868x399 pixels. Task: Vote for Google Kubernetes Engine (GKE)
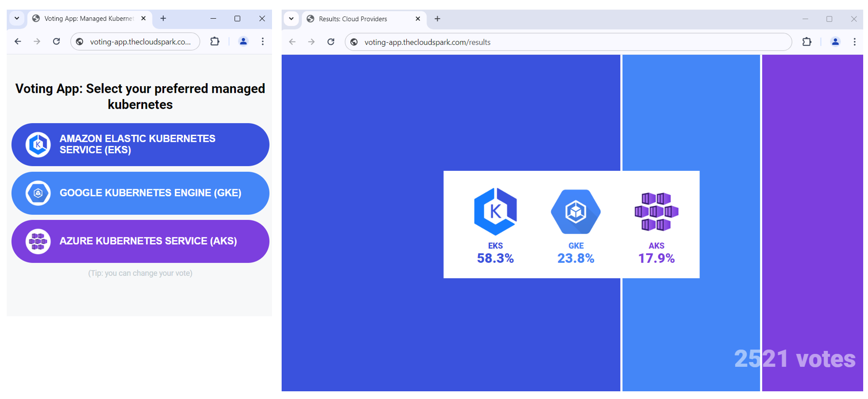point(140,193)
